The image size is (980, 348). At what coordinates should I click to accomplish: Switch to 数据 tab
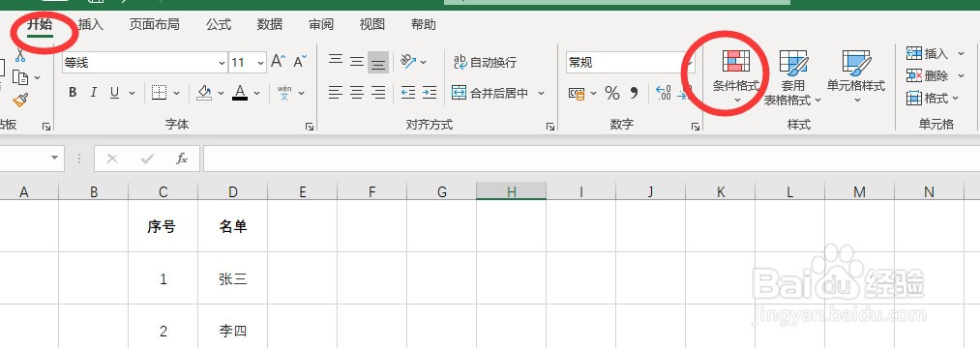click(270, 25)
